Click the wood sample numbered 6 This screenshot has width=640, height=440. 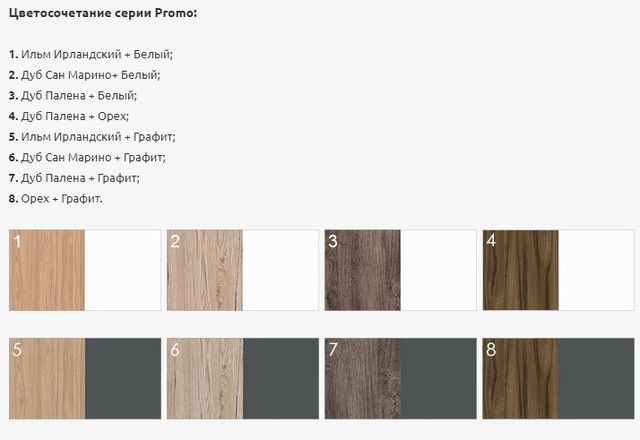[205, 378]
